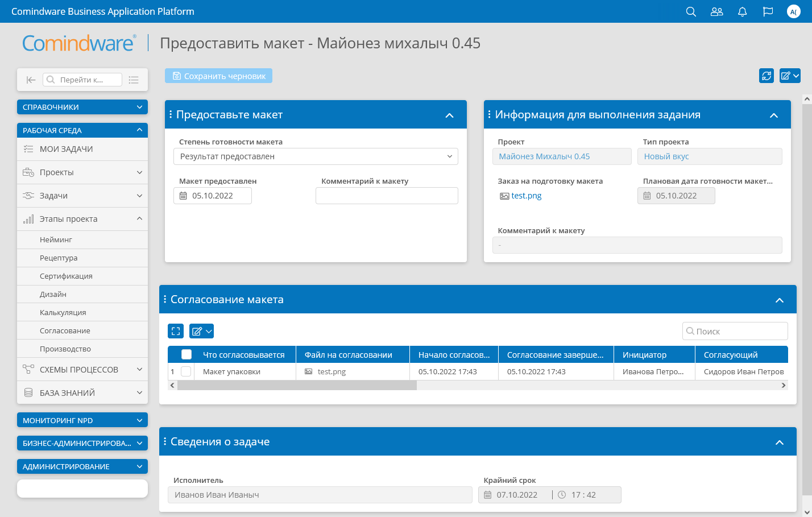Open Калькуляция stage in sidebar
The height and width of the screenshot is (517, 812).
(82, 312)
